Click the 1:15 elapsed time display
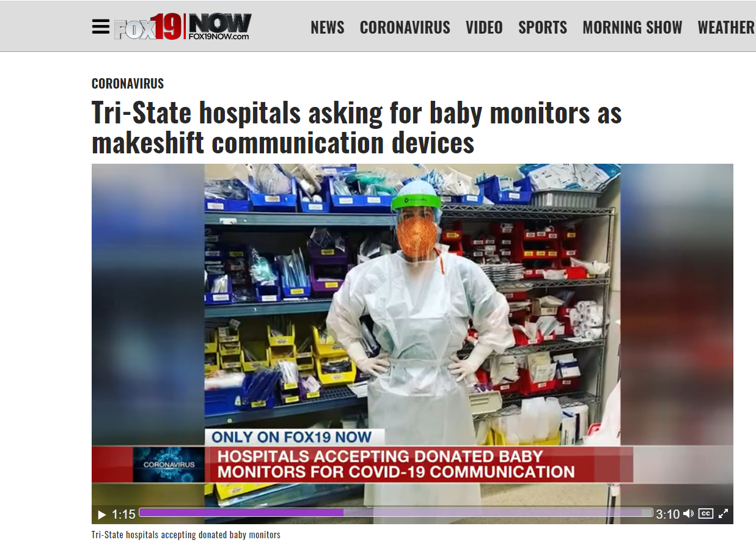Image resolution: width=756 pixels, height=548 pixels. click(123, 514)
